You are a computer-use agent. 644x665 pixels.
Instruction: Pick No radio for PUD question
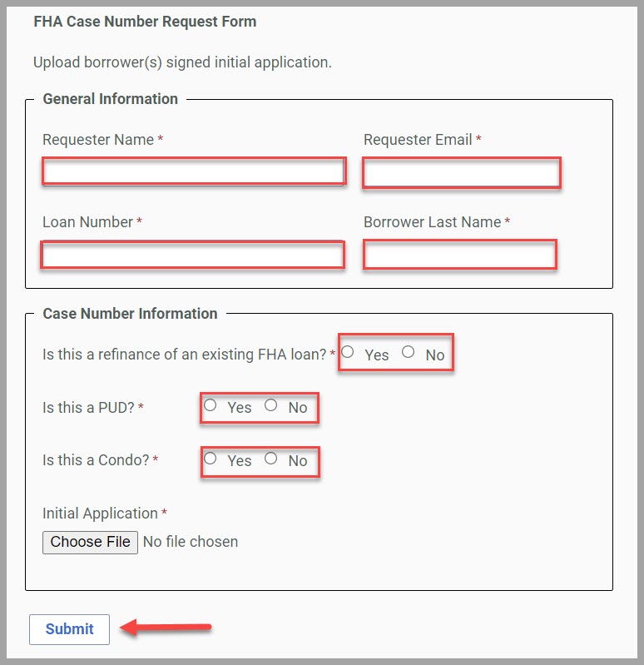point(270,405)
